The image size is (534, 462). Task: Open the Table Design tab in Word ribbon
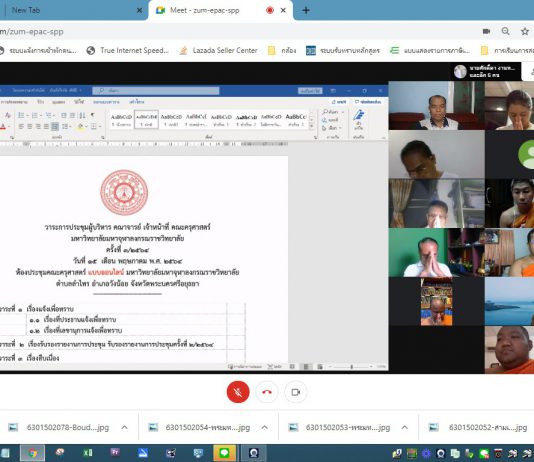tap(106, 101)
